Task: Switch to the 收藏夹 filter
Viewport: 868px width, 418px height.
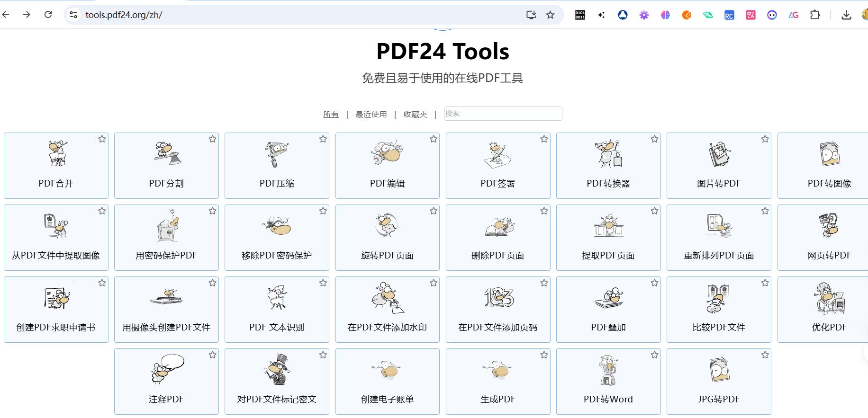Action: pyautogui.click(x=415, y=115)
